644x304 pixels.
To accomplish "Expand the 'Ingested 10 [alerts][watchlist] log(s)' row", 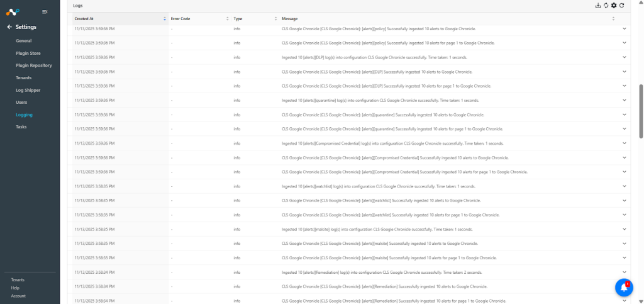I will 625,186.
